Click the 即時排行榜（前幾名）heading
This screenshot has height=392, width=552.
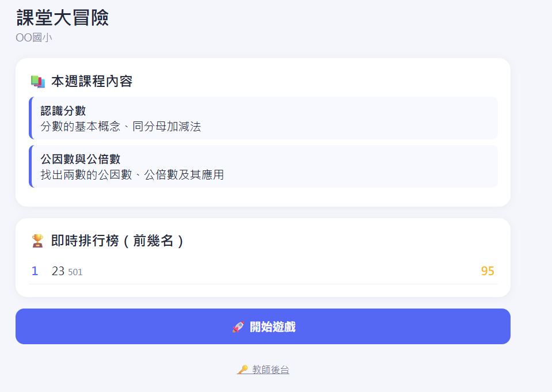pos(117,241)
